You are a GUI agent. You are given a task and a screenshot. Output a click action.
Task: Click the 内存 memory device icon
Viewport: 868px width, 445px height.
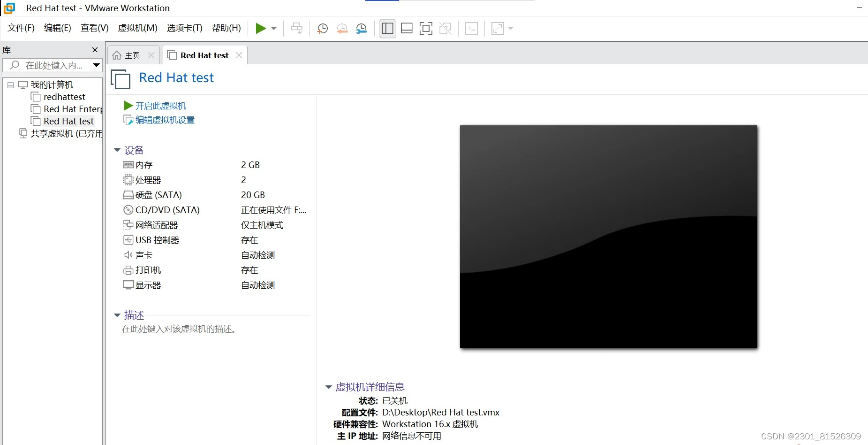tap(128, 165)
